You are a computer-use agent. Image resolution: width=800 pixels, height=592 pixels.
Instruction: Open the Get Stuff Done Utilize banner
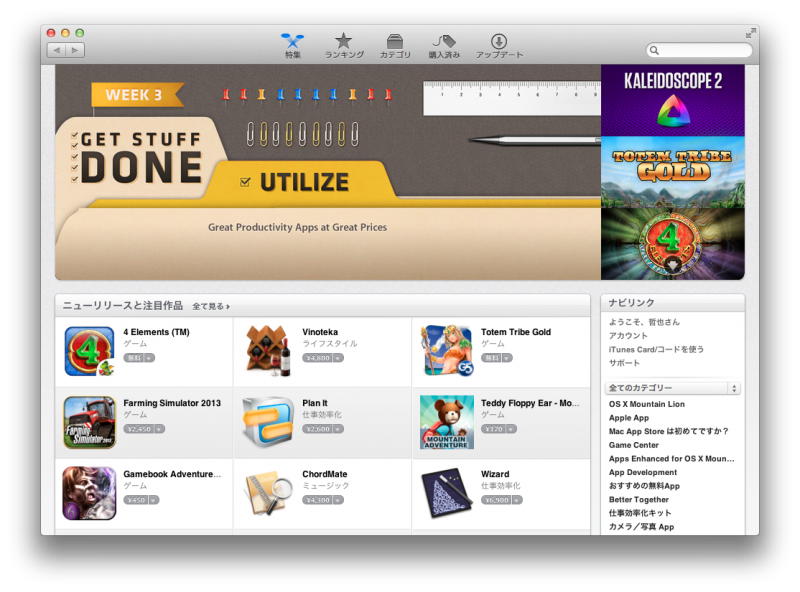(328, 172)
